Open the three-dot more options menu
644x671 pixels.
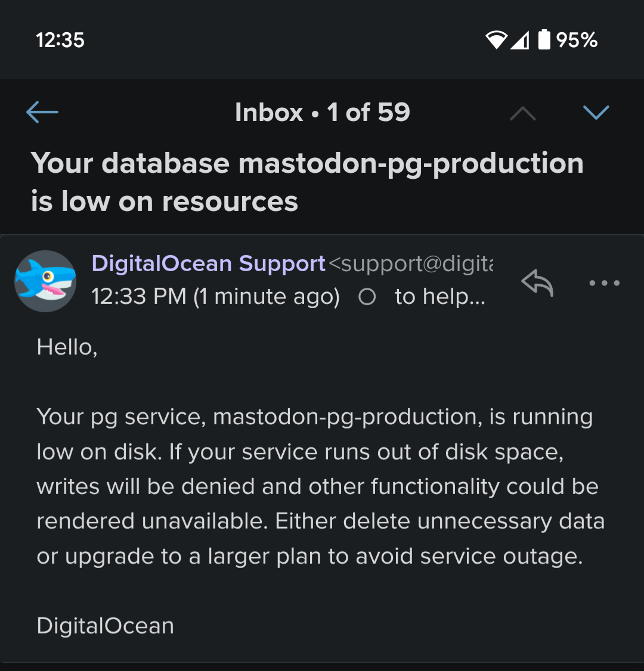604,282
